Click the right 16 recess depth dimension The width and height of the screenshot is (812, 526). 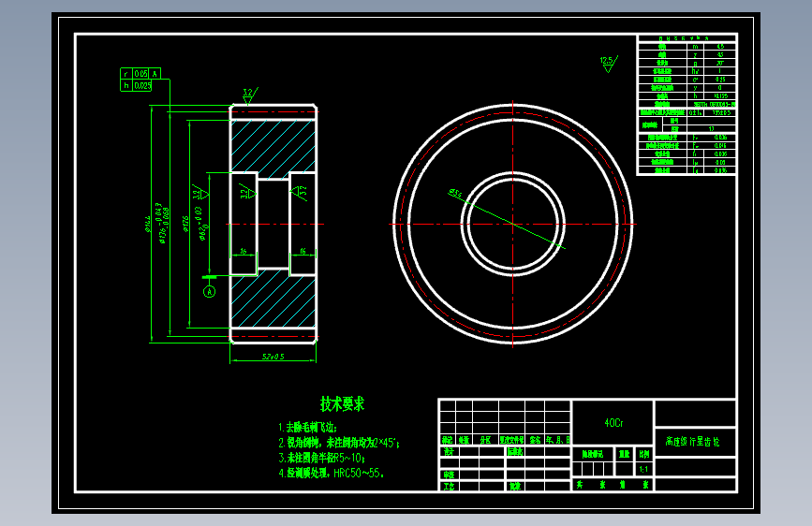pyautogui.click(x=303, y=251)
